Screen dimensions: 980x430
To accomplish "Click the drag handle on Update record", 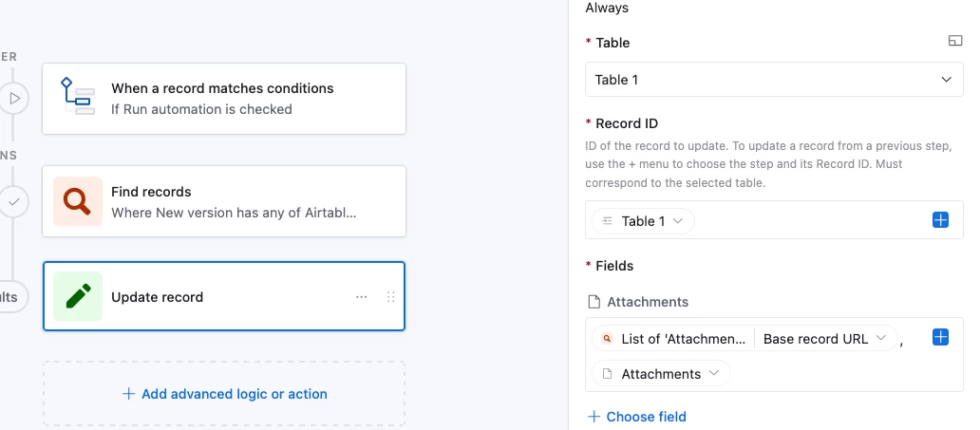I will tap(390, 297).
